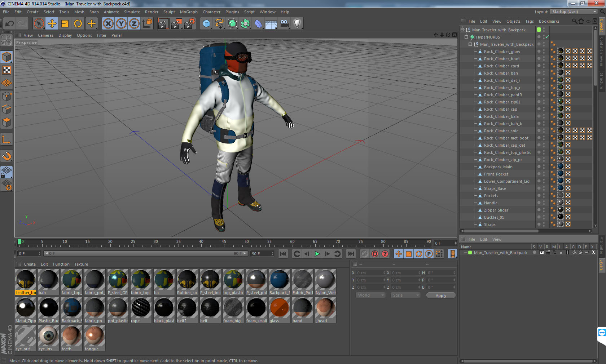The image size is (606, 364).
Task: Add a HyperNURBS generator icon
Action: [x=232, y=24]
